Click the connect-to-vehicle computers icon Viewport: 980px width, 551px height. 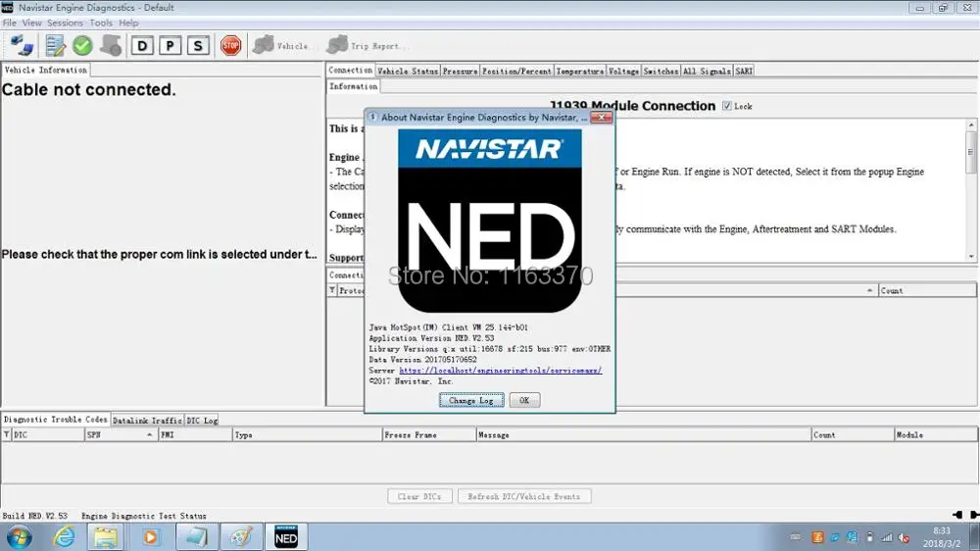point(22,46)
